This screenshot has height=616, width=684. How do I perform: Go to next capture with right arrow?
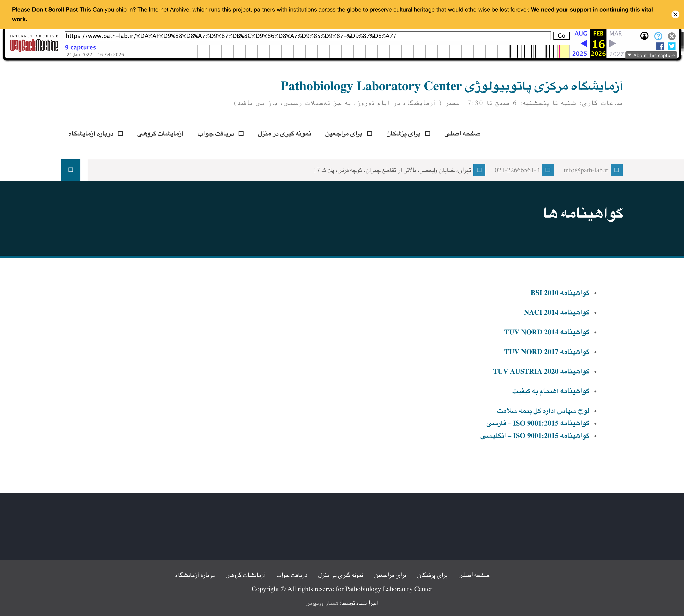tap(612, 43)
